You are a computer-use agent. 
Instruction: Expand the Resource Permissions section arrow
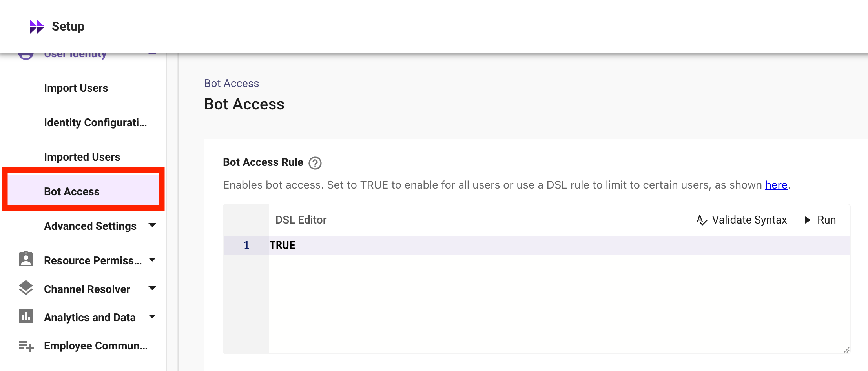click(x=152, y=260)
